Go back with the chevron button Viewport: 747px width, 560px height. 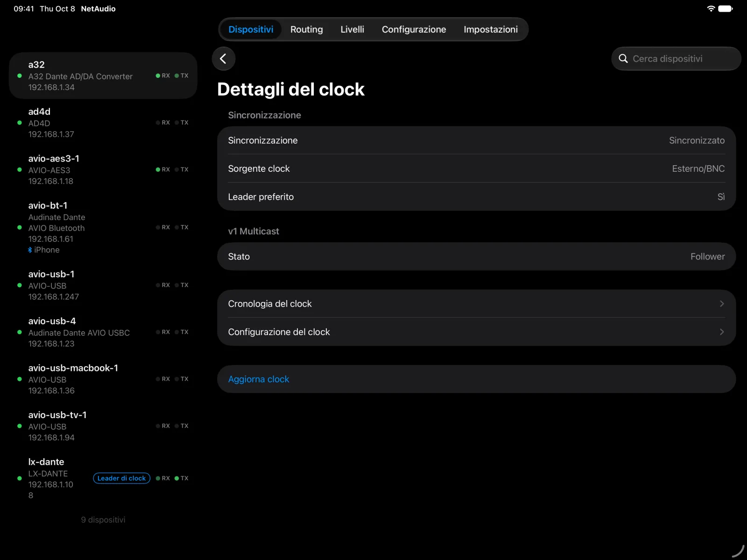click(224, 59)
